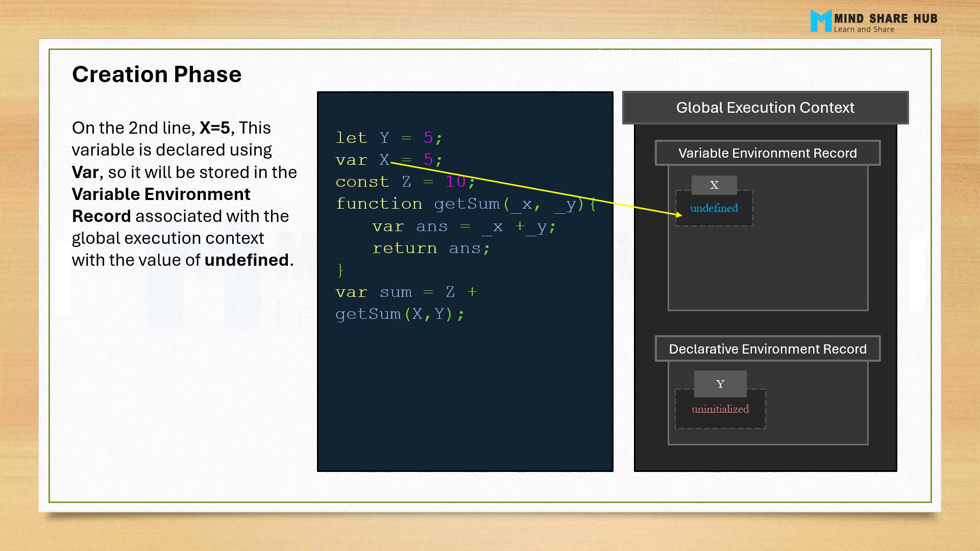Click the 'Variable Environment Record' label

tap(768, 153)
